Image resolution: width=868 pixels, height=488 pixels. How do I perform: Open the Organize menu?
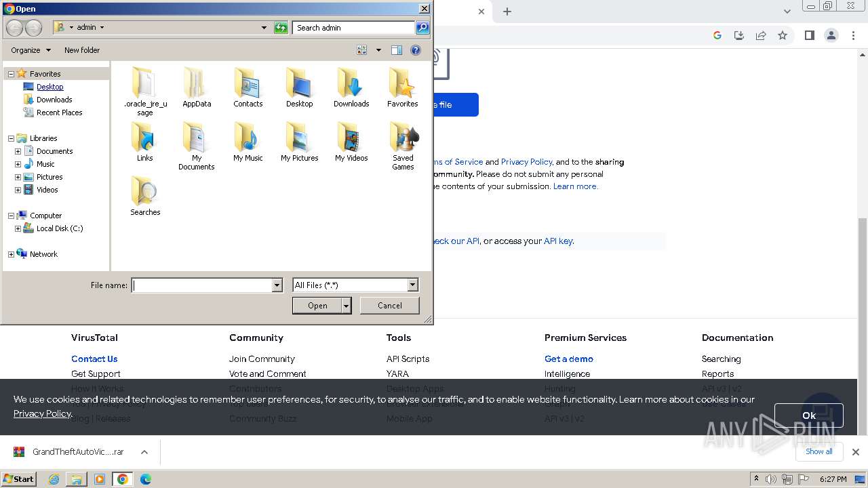pos(31,50)
